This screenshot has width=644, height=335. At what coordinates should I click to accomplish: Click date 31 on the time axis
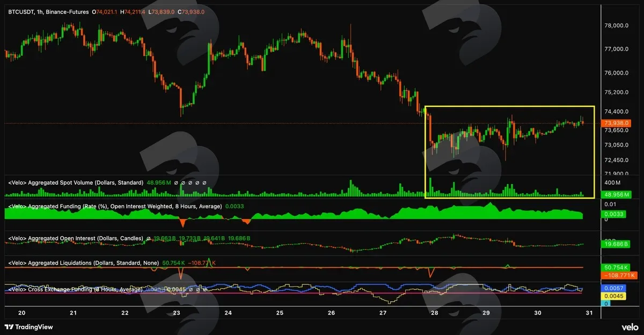(x=589, y=312)
